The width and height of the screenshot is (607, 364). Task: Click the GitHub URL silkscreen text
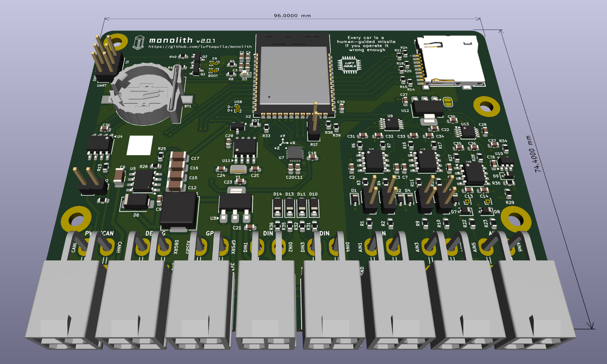200,47
